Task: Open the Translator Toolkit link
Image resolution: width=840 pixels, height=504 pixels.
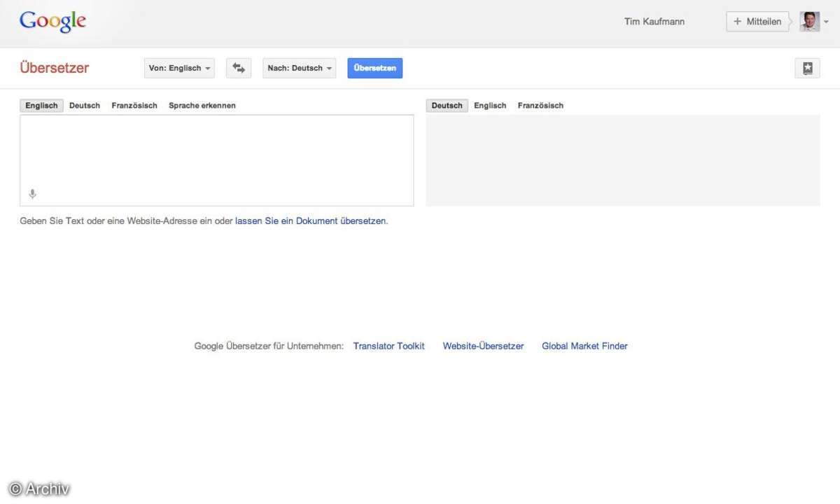Action: pyautogui.click(x=388, y=346)
